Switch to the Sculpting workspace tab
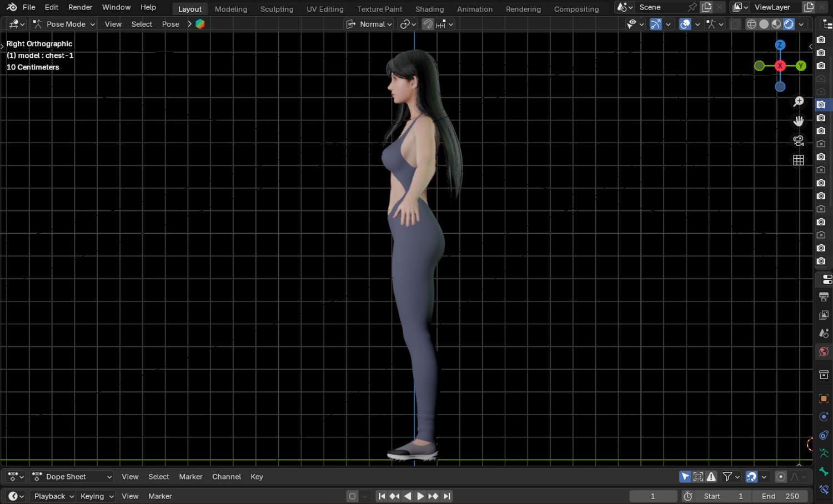This screenshot has width=833, height=504. (277, 9)
